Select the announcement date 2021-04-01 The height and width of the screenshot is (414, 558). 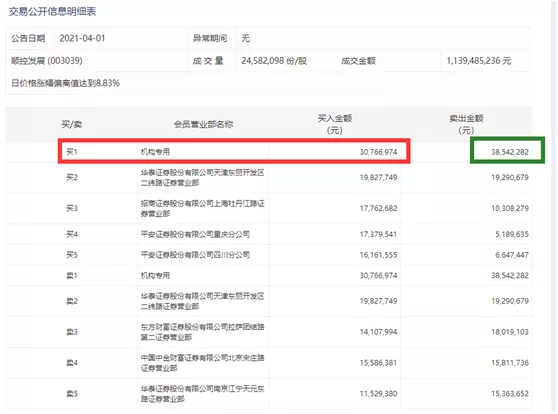tap(82, 38)
